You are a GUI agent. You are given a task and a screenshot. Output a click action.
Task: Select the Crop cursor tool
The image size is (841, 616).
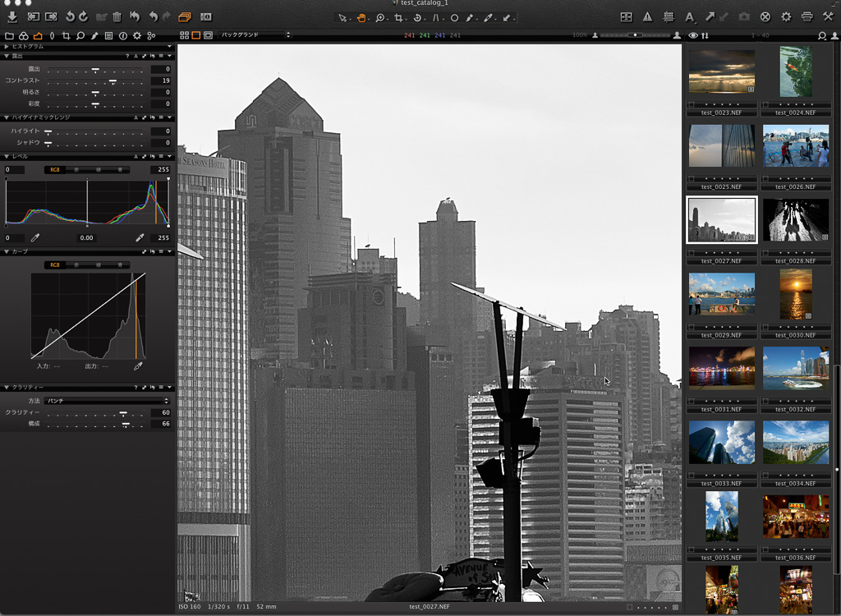(398, 17)
